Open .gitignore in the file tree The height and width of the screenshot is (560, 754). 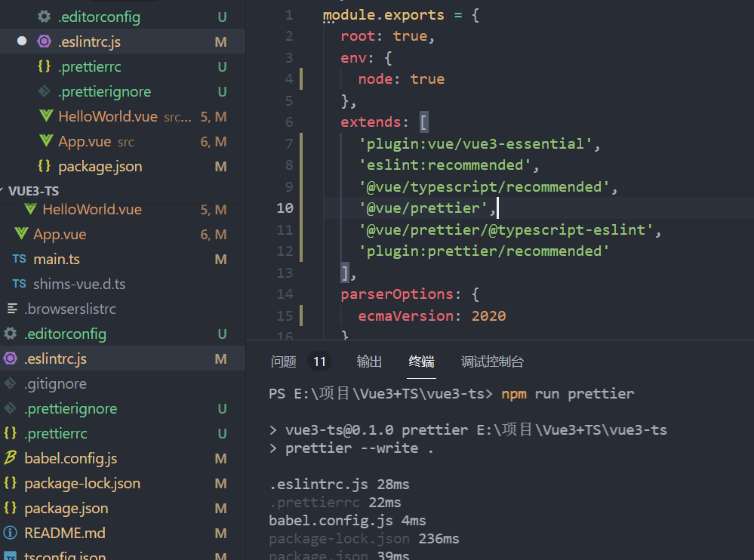pos(122,383)
